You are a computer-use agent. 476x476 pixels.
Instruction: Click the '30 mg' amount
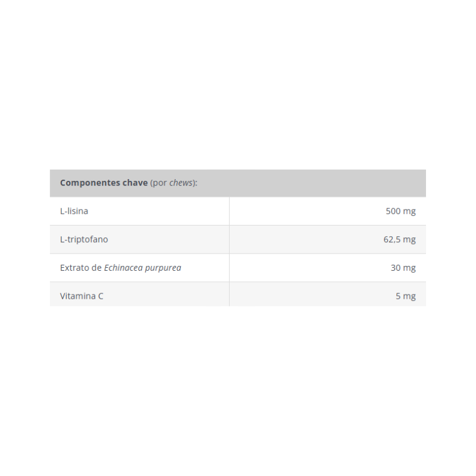pyautogui.click(x=403, y=268)
